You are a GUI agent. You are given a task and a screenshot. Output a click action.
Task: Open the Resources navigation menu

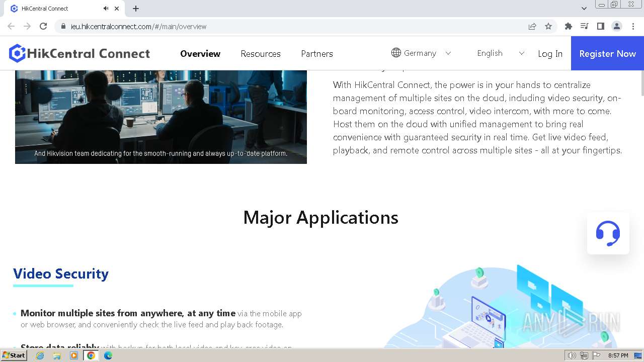(x=261, y=54)
